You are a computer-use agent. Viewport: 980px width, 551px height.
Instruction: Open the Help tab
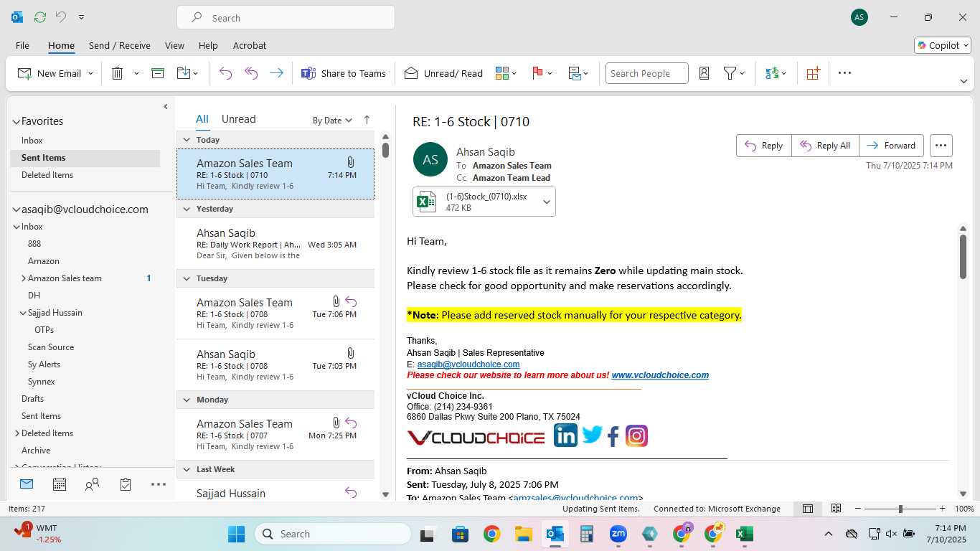click(x=208, y=45)
